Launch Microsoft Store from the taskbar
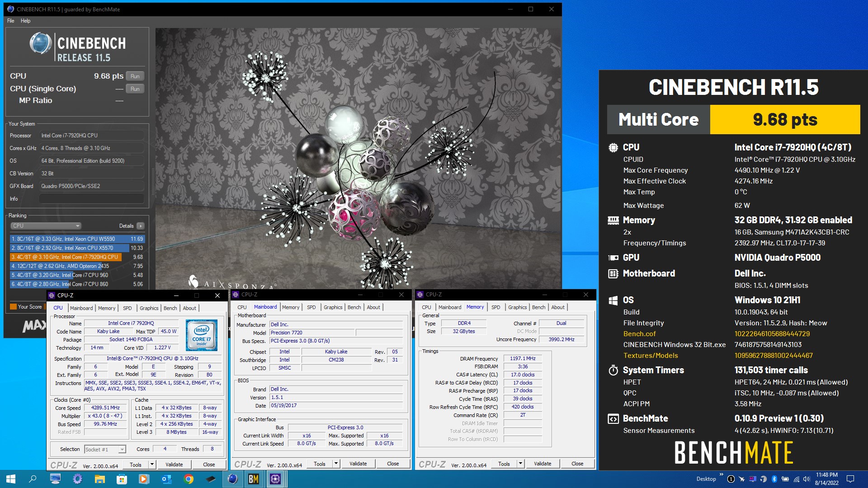Screen dimensions: 868x488 pyautogui.click(x=122, y=479)
